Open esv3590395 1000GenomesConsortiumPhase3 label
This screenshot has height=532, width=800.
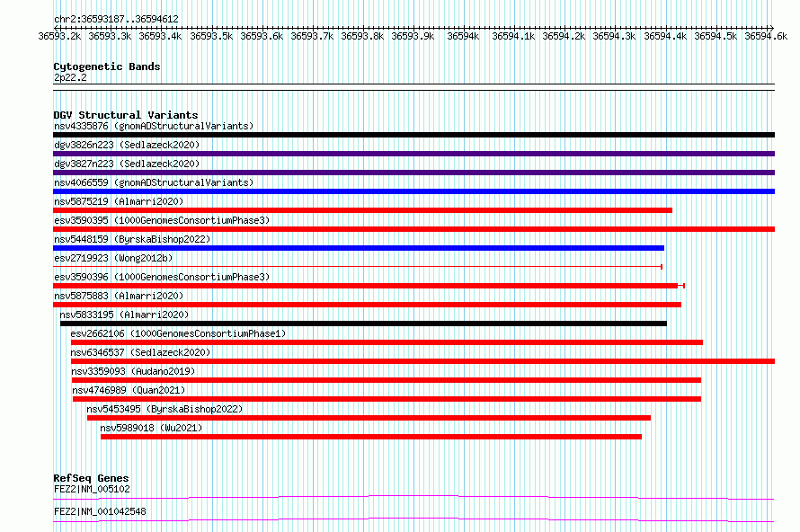pyautogui.click(x=162, y=220)
